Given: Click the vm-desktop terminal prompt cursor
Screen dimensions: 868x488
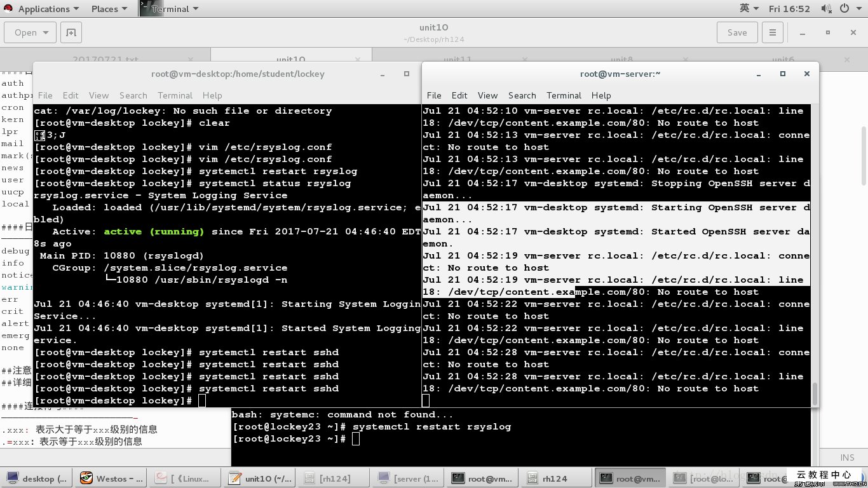Looking at the screenshot, I should [x=201, y=400].
